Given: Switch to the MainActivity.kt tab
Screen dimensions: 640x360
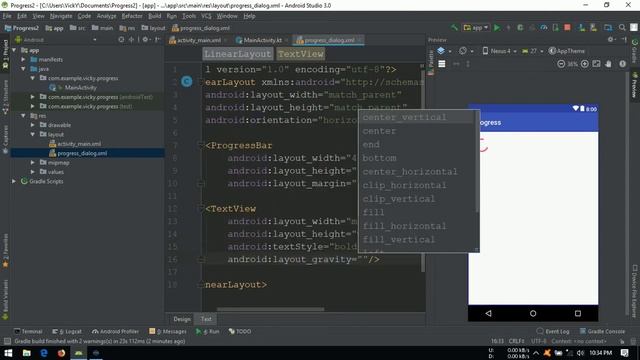Looking at the screenshot, I should [x=262, y=40].
